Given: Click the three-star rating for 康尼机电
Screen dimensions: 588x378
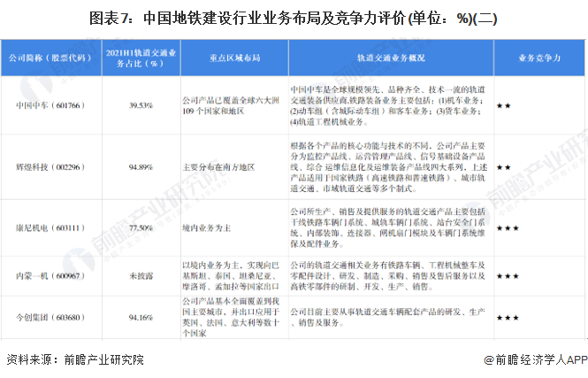Looking at the screenshot, I should coord(507,228).
